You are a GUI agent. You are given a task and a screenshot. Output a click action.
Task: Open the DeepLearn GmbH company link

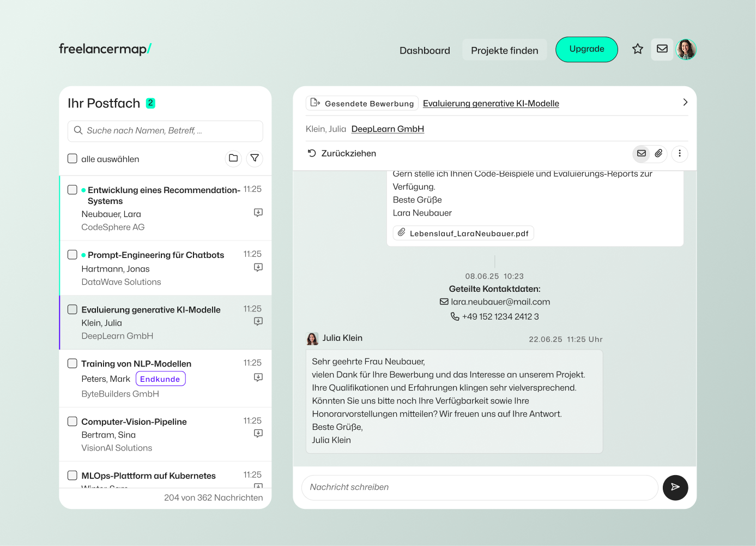pyautogui.click(x=388, y=129)
